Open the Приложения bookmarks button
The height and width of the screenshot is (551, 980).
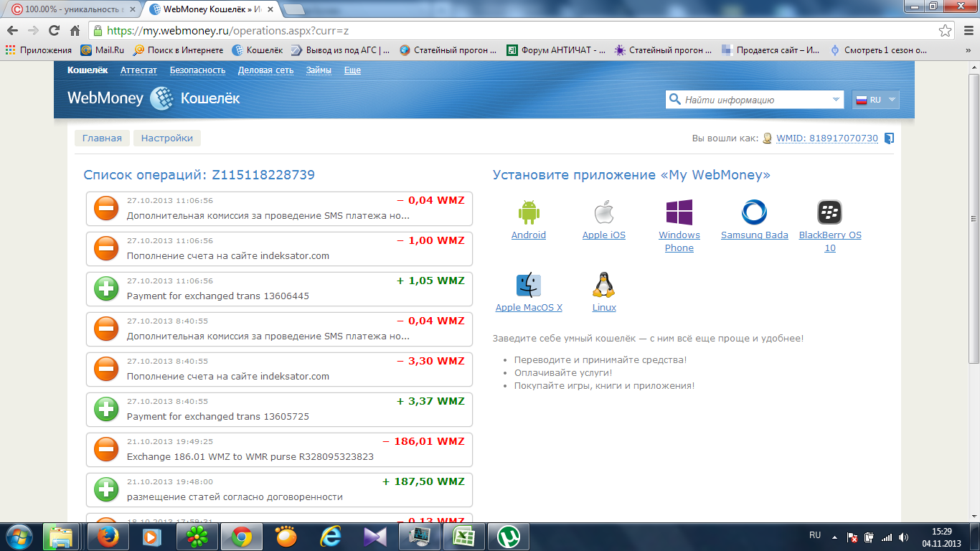pos(39,50)
